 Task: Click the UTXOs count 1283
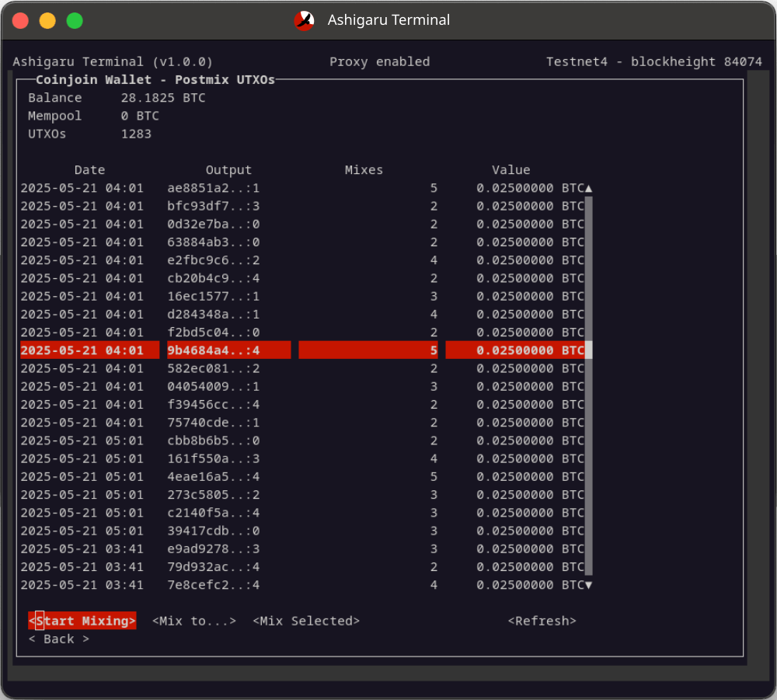tap(136, 134)
